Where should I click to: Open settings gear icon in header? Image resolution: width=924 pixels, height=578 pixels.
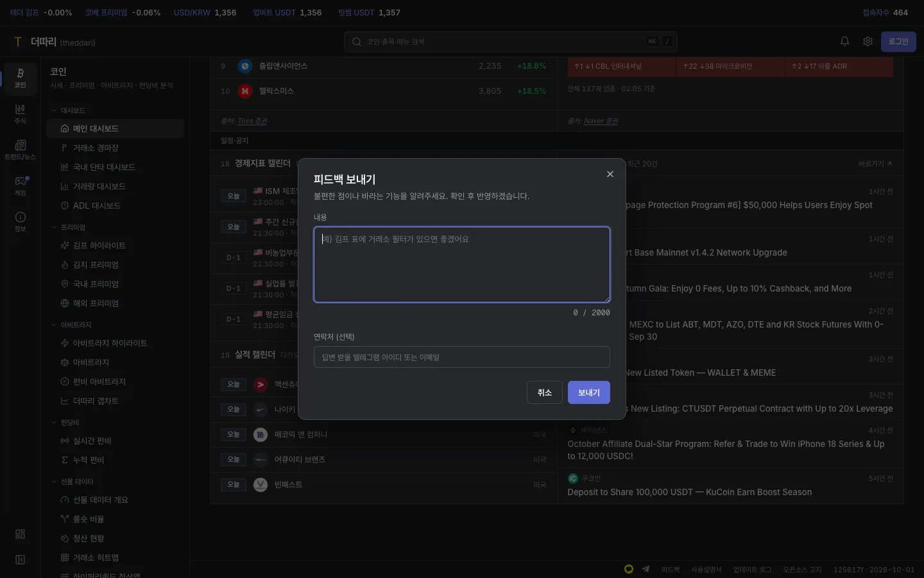[x=868, y=42]
